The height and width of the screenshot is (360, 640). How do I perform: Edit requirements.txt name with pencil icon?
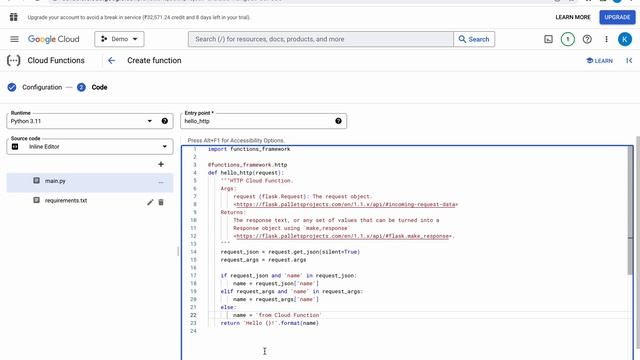point(150,202)
